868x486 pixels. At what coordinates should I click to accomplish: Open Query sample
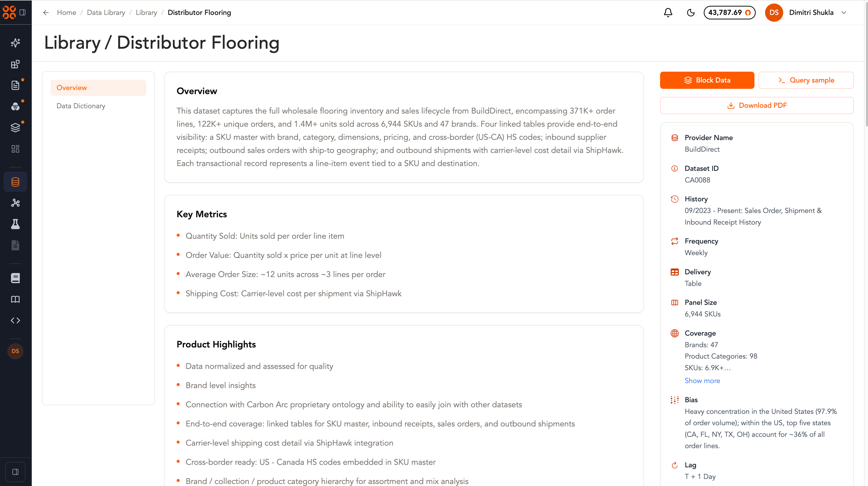point(806,80)
